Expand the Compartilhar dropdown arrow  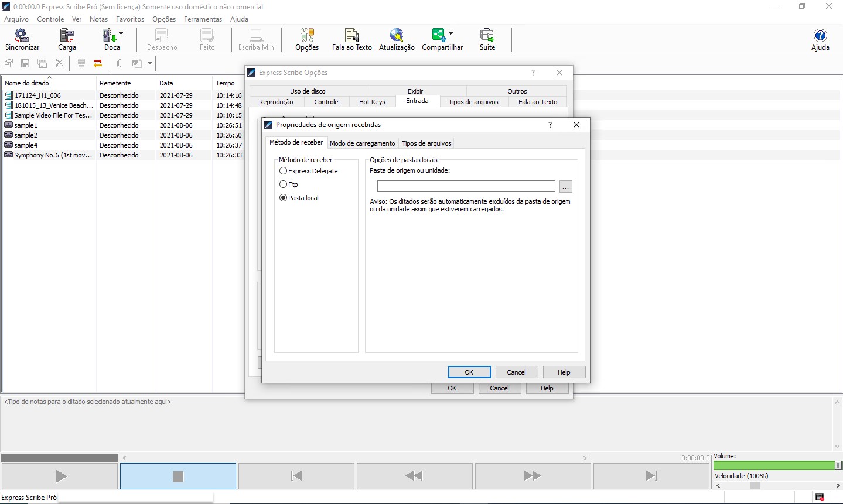click(x=450, y=33)
